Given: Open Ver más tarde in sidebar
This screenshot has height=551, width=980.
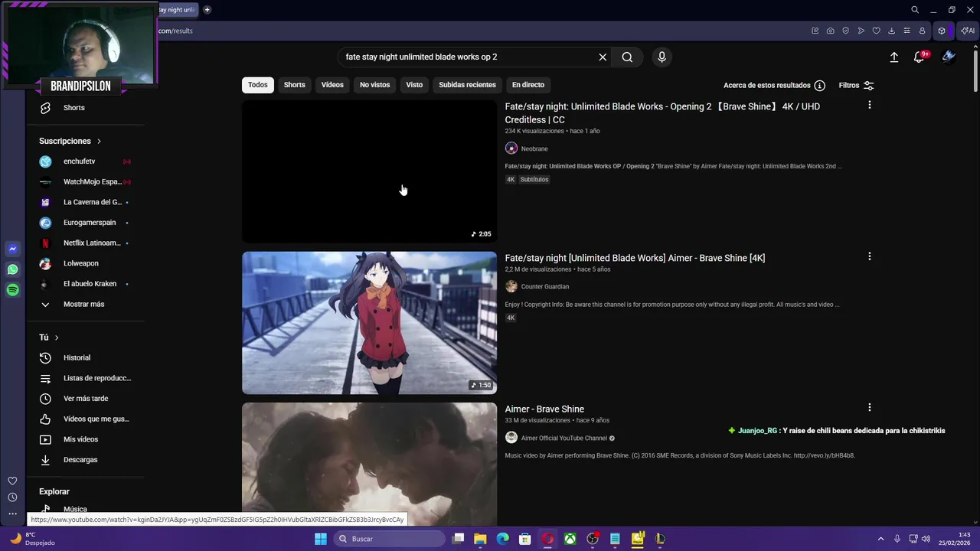Looking at the screenshot, I should (84, 399).
